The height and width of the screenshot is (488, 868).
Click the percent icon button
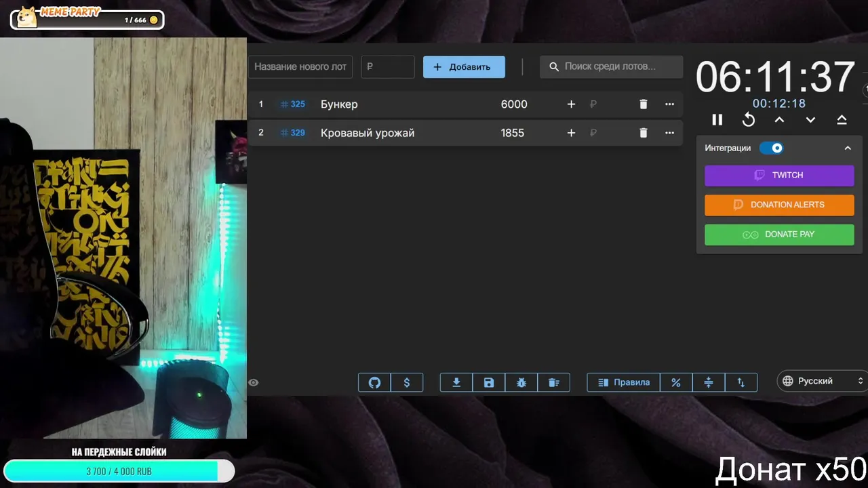(x=676, y=382)
